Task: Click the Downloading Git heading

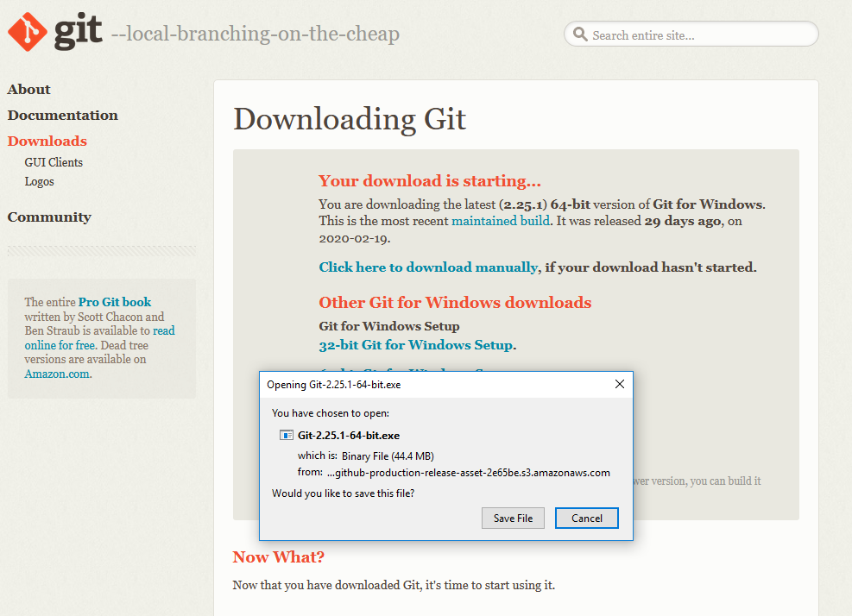Action: (350, 119)
